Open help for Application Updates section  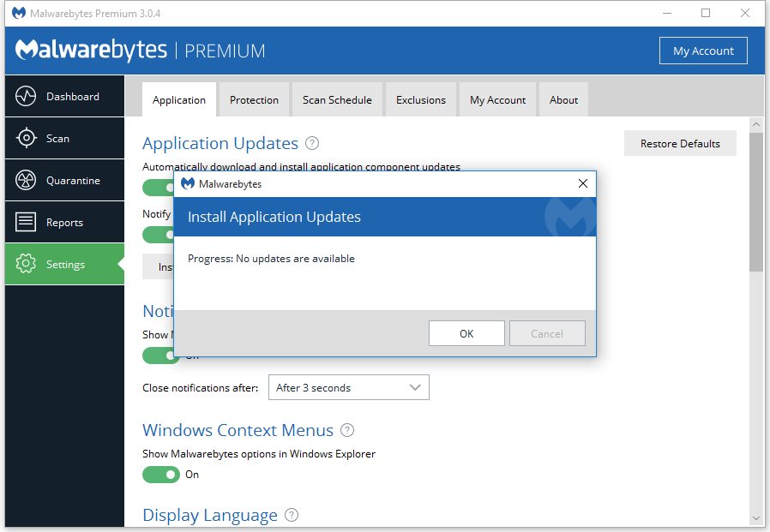tap(312, 143)
